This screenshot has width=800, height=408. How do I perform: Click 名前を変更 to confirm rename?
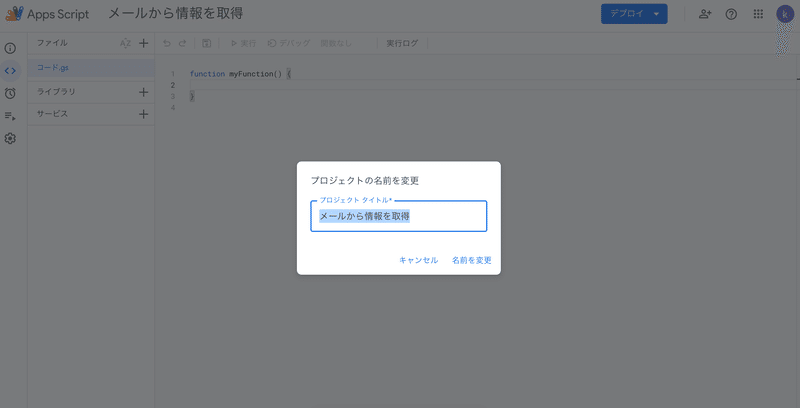tap(472, 260)
